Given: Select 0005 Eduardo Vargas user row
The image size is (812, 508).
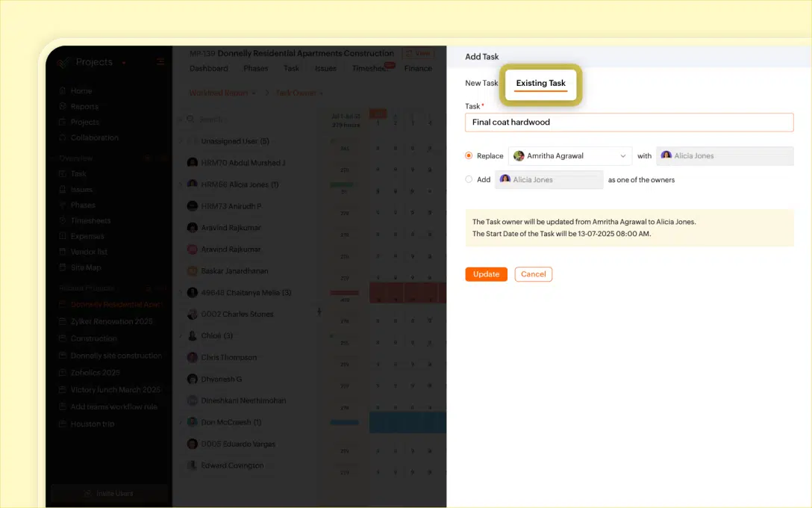Looking at the screenshot, I should click(238, 444).
